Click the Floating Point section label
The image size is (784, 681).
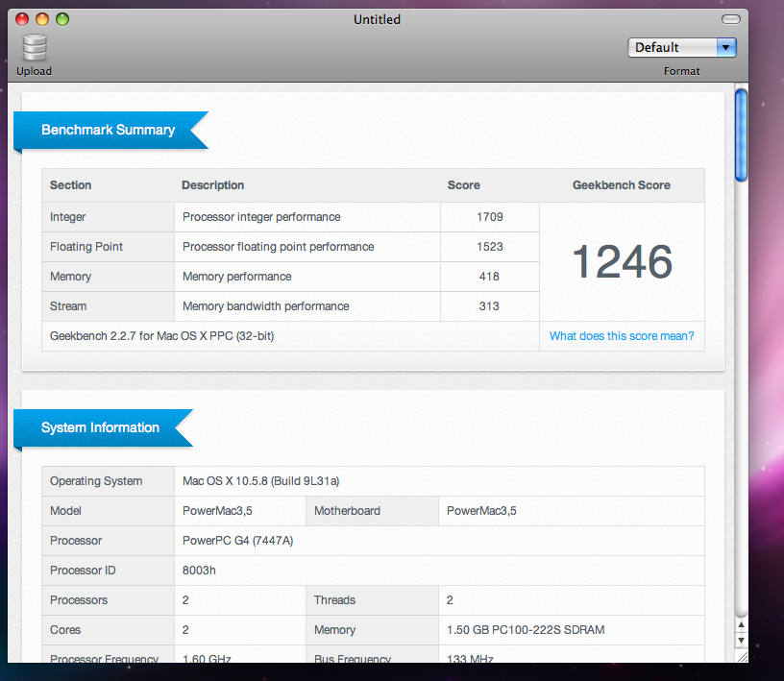[86, 247]
